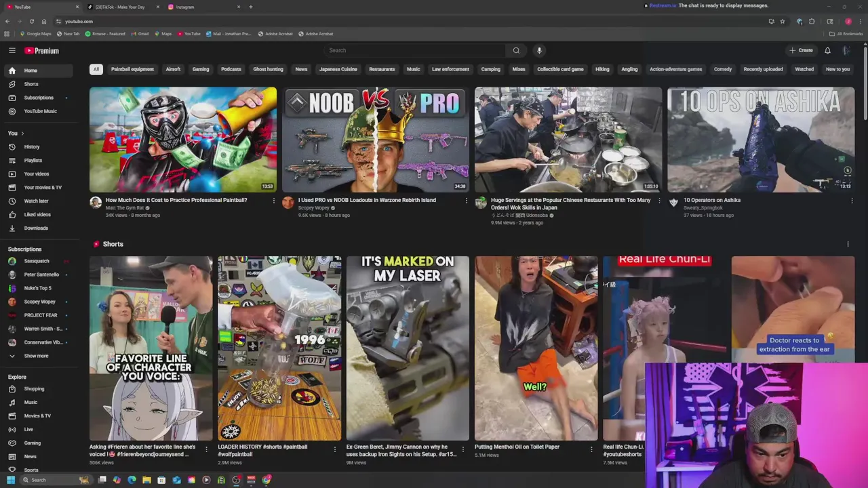This screenshot has width=868, height=488.
Task: Open Your videos in the sidebar
Action: [x=39, y=174]
